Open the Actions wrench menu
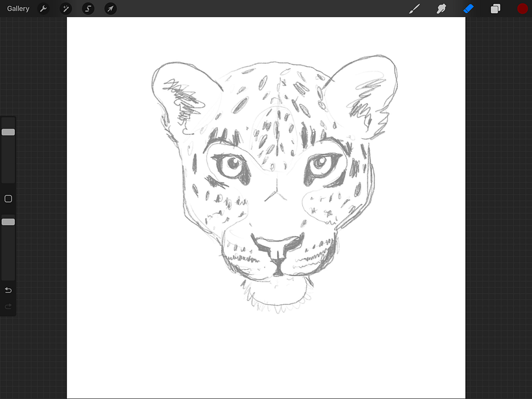The height and width of the screenshot is (399, 532). tap(43, 8)
